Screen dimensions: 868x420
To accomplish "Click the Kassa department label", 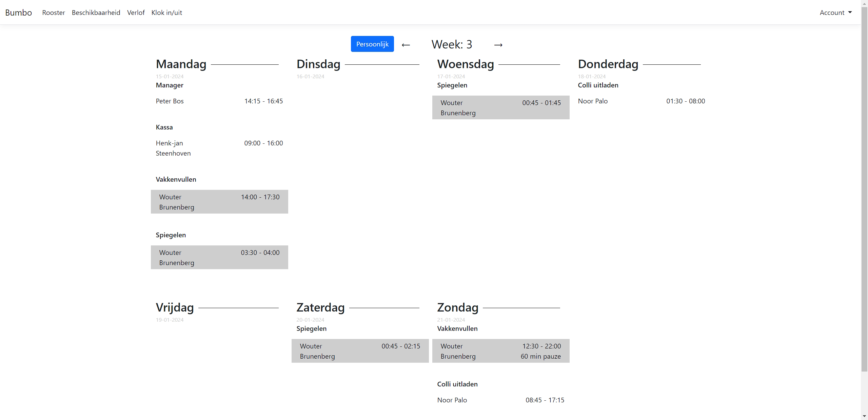I will tap(164, 127).
